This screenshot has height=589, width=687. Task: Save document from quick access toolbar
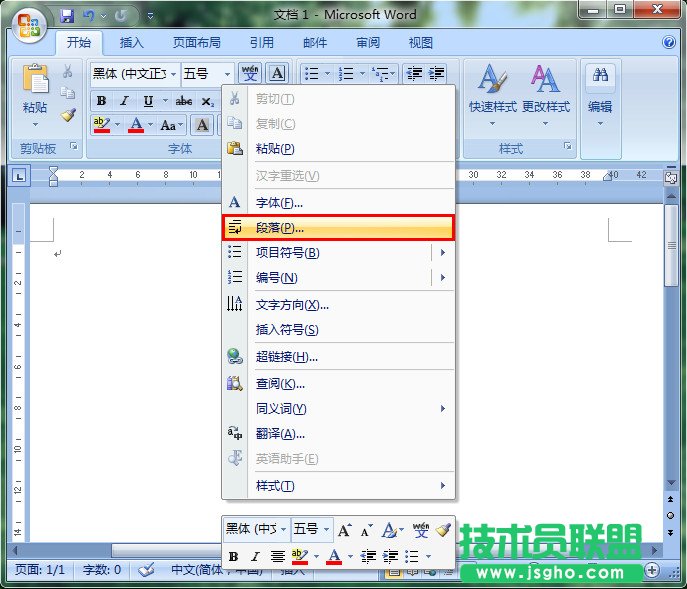(x=67, y=16)
